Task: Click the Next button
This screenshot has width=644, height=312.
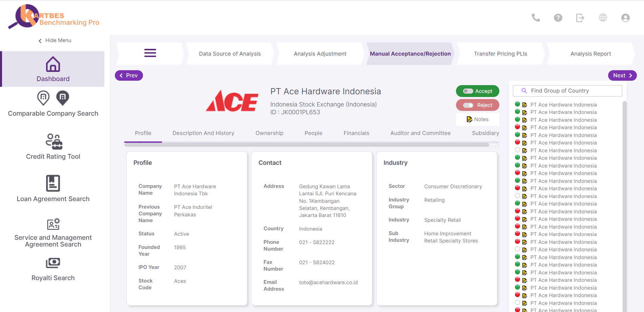Action: 623,75
